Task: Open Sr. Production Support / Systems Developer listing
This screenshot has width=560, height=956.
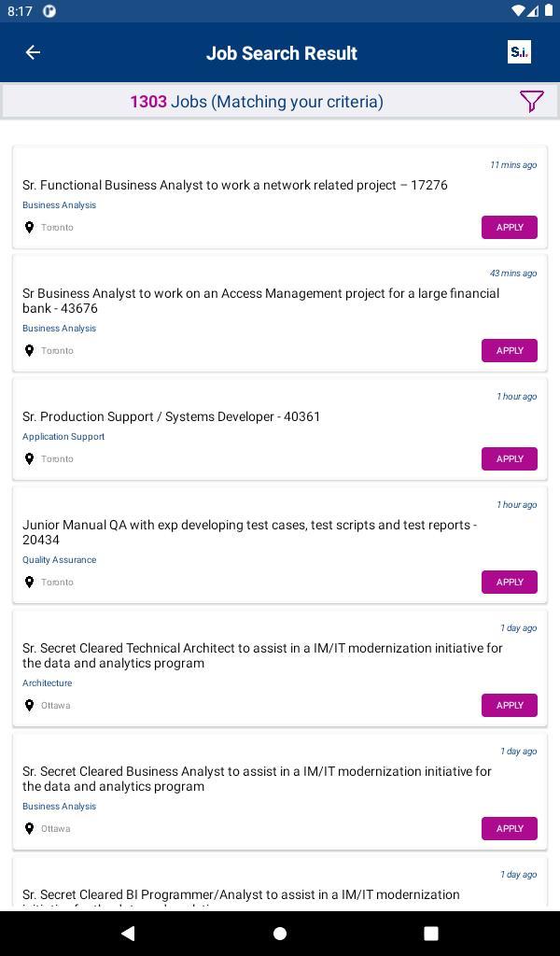Action: click(x=171, y=416)
